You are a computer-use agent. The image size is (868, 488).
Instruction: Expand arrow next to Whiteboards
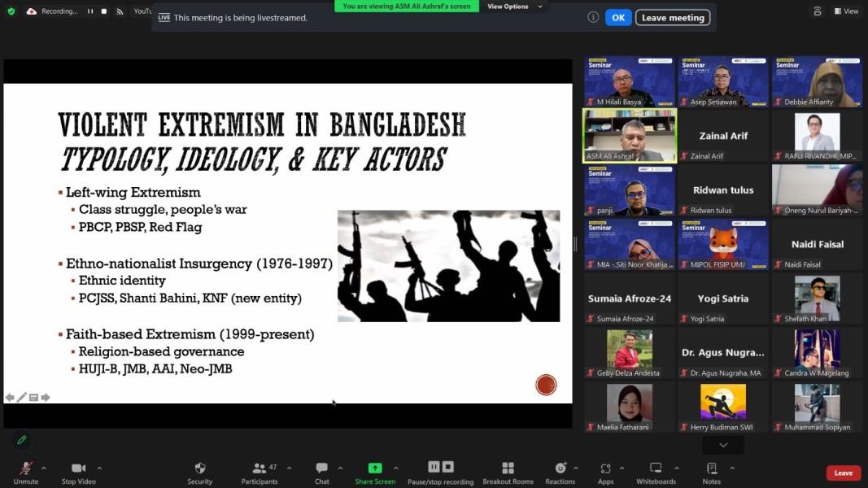[x=677, y=468]
